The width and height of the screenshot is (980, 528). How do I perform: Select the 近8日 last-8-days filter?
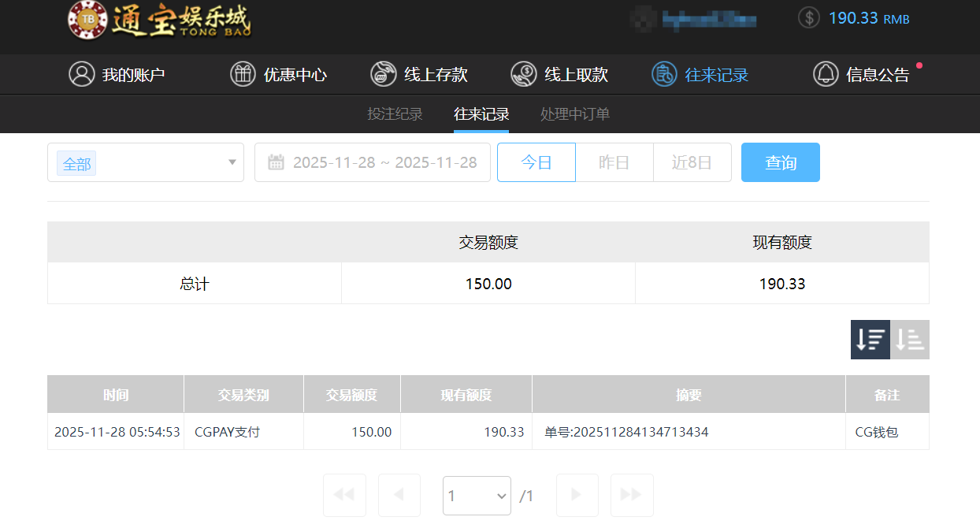(x=692, y=162)
